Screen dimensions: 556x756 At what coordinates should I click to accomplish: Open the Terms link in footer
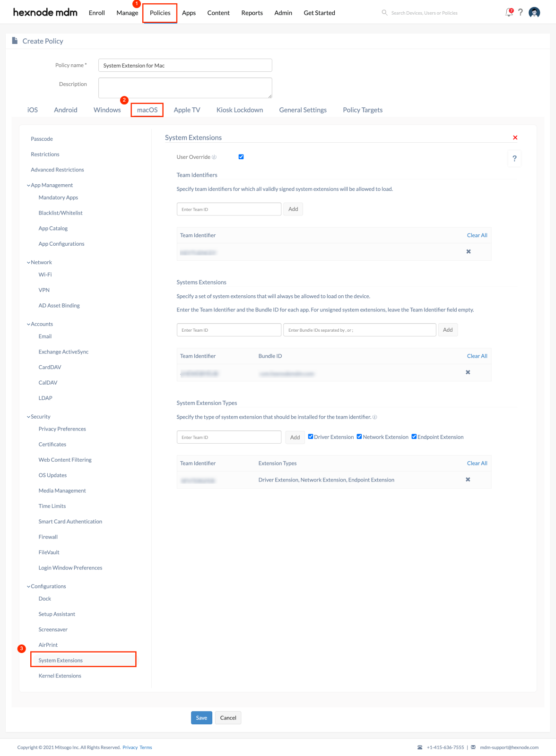pos(146,747)
